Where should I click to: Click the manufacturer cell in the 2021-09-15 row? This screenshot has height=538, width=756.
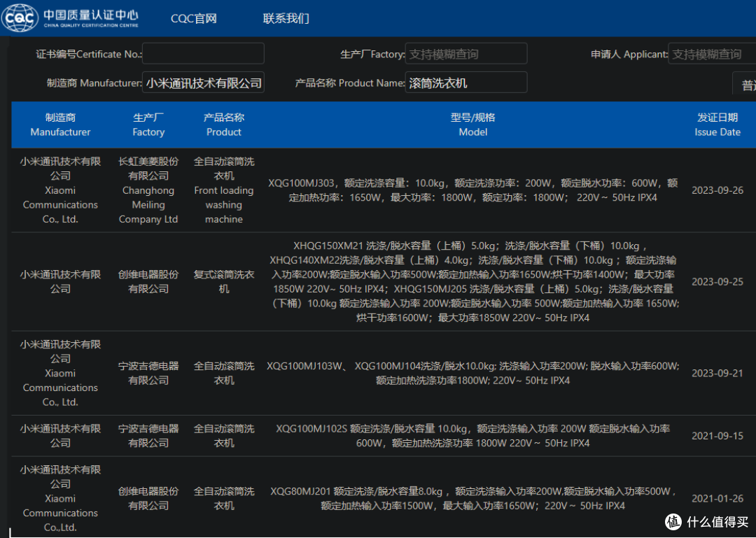tap(60, 436)
